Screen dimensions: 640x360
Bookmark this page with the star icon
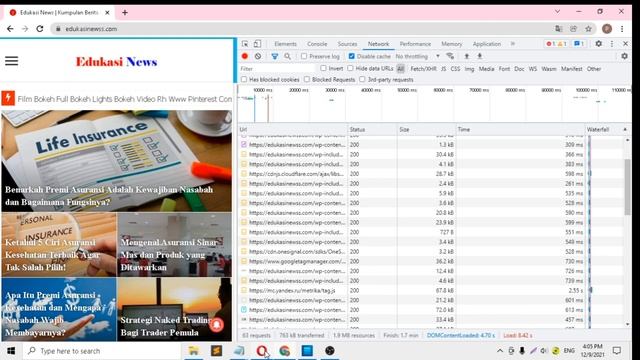588,29
